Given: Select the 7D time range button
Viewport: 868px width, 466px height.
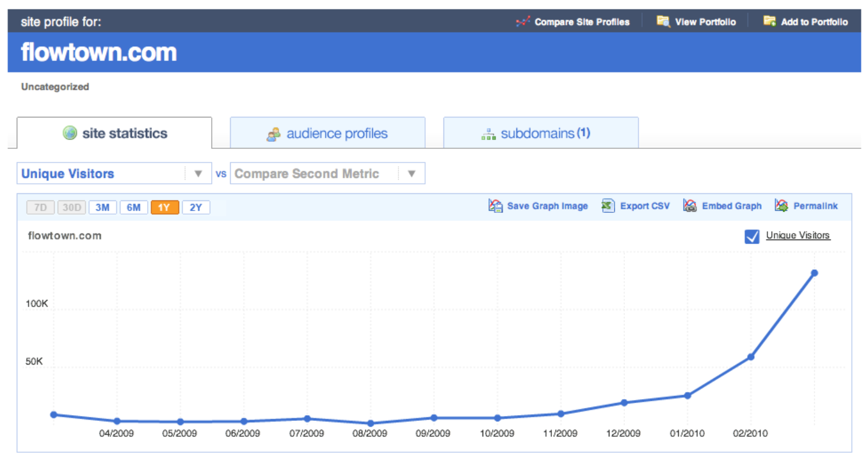Looking at the screenshot, I should point(41,208).
